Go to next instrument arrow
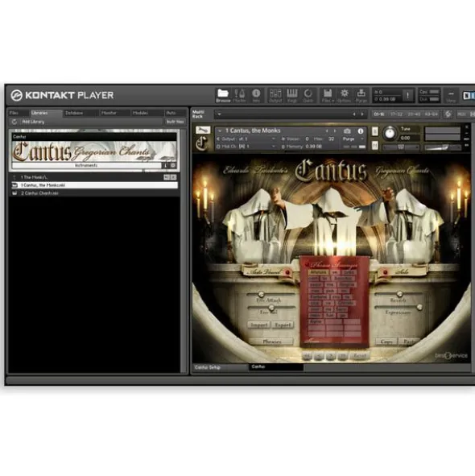The height and width of the screenshot is (476, 475). [x=335, y=130]
